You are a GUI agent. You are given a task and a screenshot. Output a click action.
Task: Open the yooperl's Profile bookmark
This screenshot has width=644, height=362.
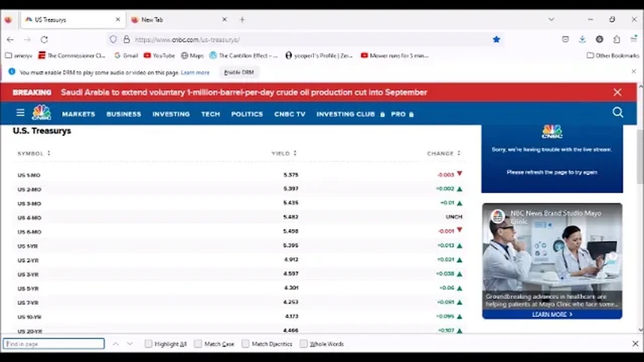(319, 55)
